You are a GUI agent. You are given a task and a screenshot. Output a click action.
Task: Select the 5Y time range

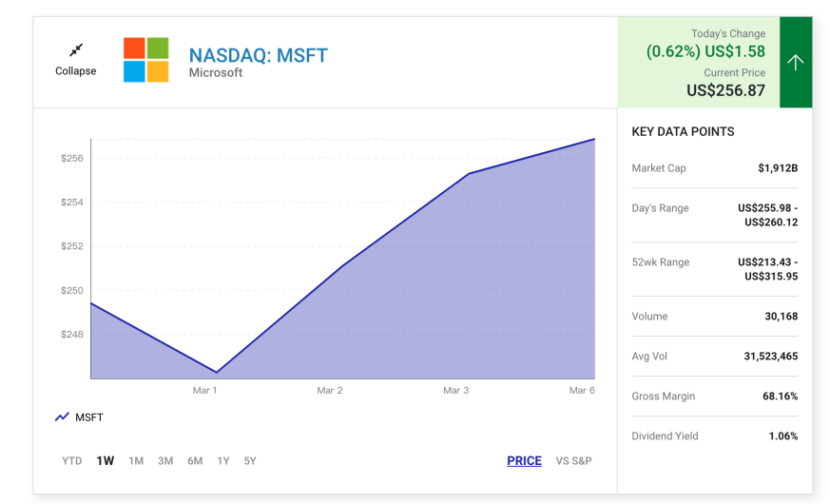tap(250, 461)
